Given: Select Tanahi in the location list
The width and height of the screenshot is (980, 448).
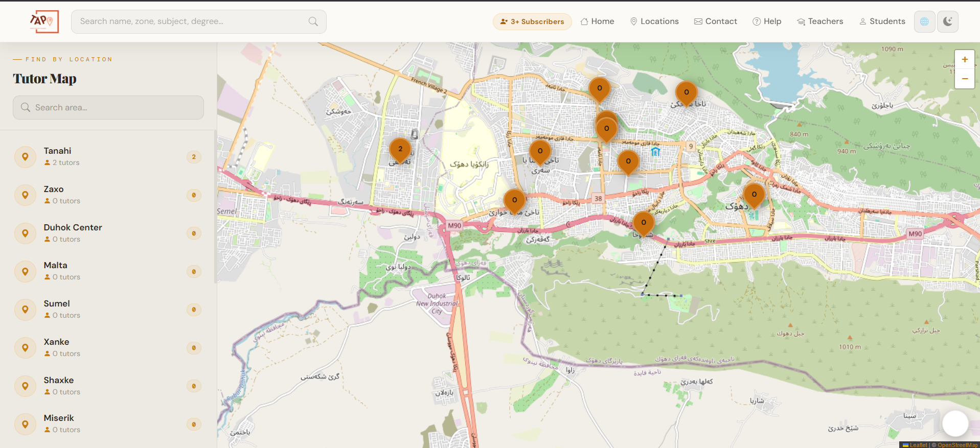Looking at the screenshot, I should tap(108, 157).
